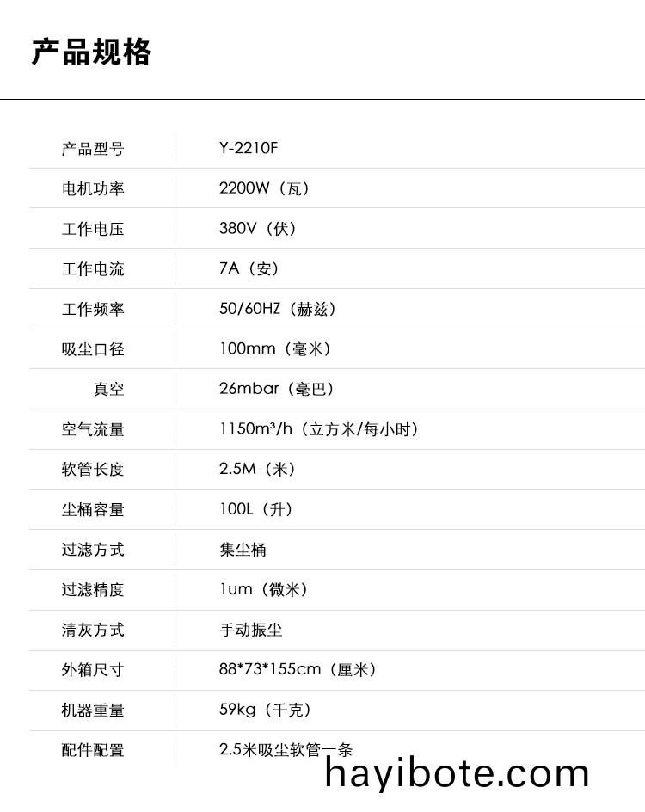Screen dimensions: 645x812
Task: Open the hayibote.com watermark link
Action: 458,773
